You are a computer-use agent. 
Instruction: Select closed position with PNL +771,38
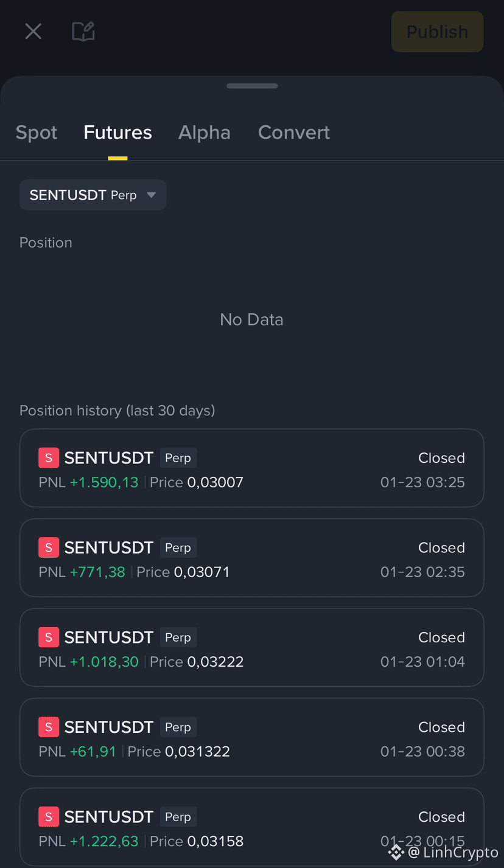click(x=252, y=558)
